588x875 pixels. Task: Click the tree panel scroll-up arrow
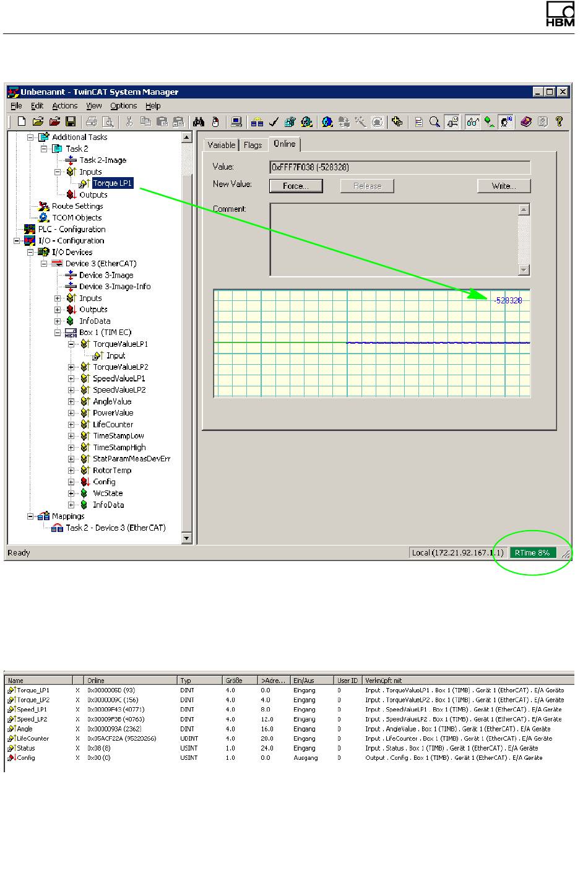[187, 137]
